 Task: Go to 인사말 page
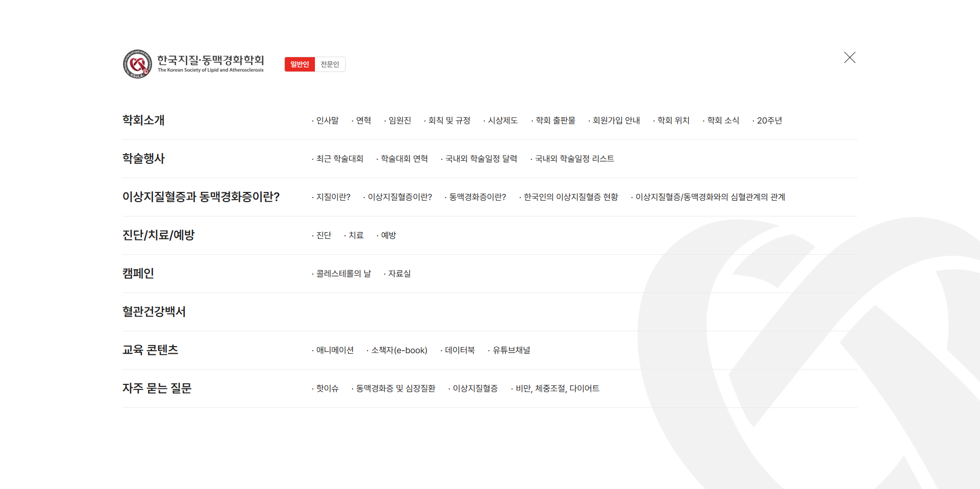click(327, 120)
